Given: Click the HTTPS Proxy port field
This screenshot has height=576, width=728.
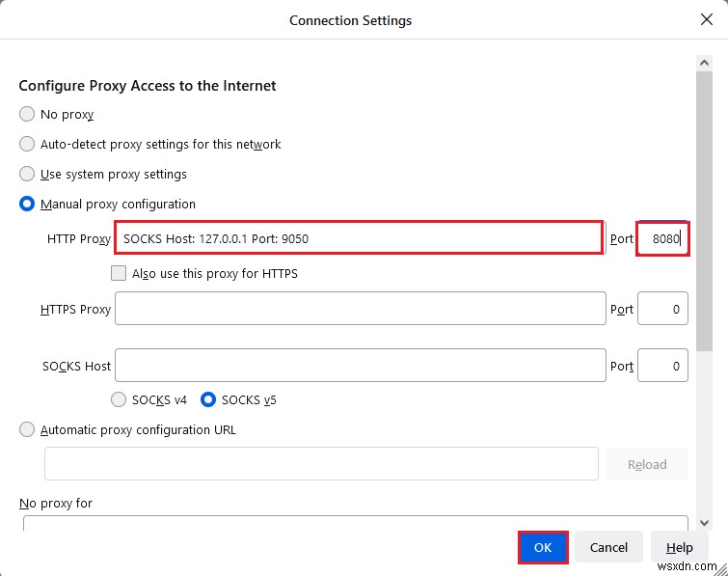Looking at the screenshot, I should 662,309.
